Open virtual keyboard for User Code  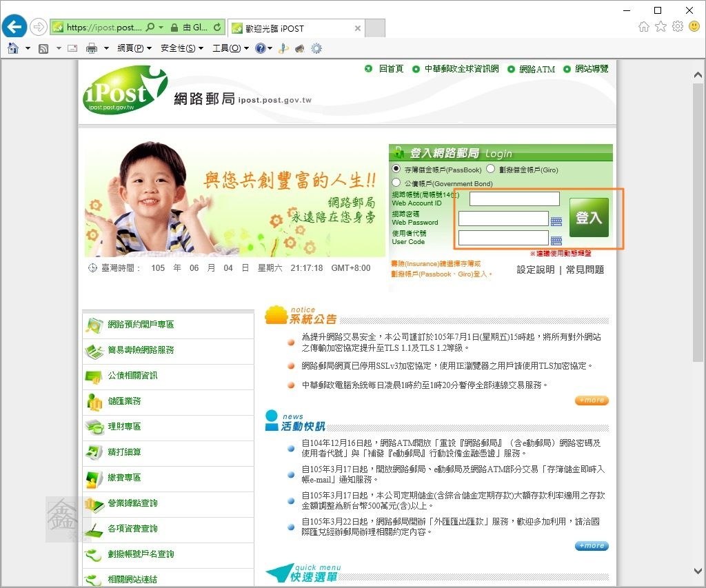click(x=556, y=241)
